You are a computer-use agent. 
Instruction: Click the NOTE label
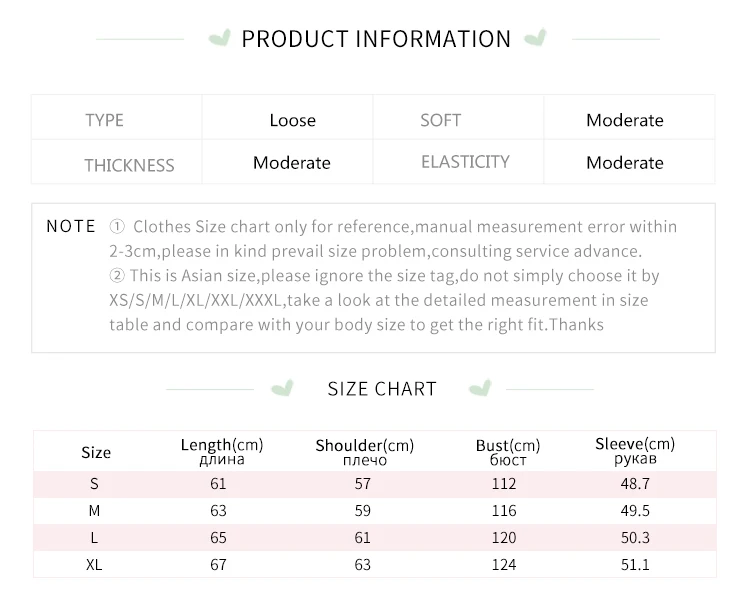pos(71,227)
